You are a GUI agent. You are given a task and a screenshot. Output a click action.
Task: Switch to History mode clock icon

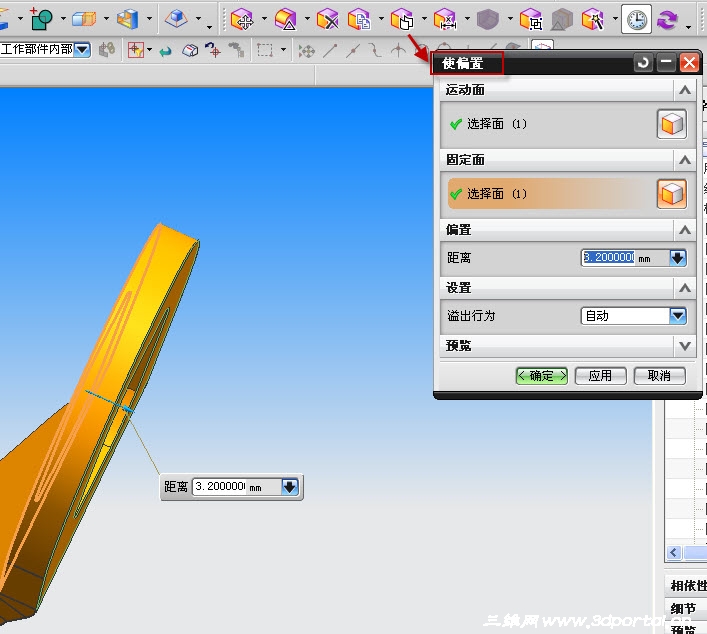click(x=636, y=19)
